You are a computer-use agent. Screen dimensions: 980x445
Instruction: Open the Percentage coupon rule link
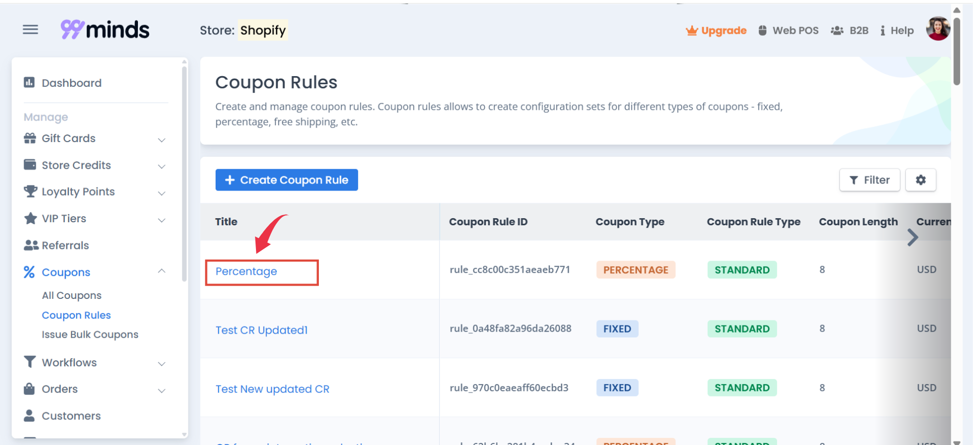[246, 271]
